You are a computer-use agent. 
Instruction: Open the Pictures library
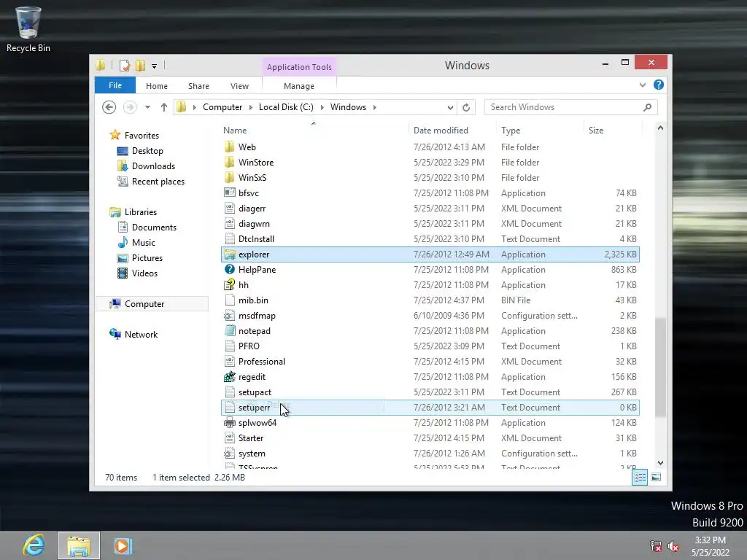[x=147, y=257]
